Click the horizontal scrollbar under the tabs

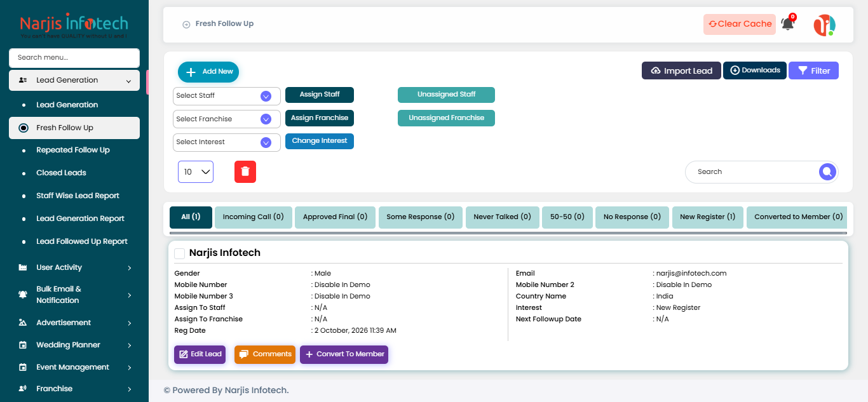click(x=508, y=233)
